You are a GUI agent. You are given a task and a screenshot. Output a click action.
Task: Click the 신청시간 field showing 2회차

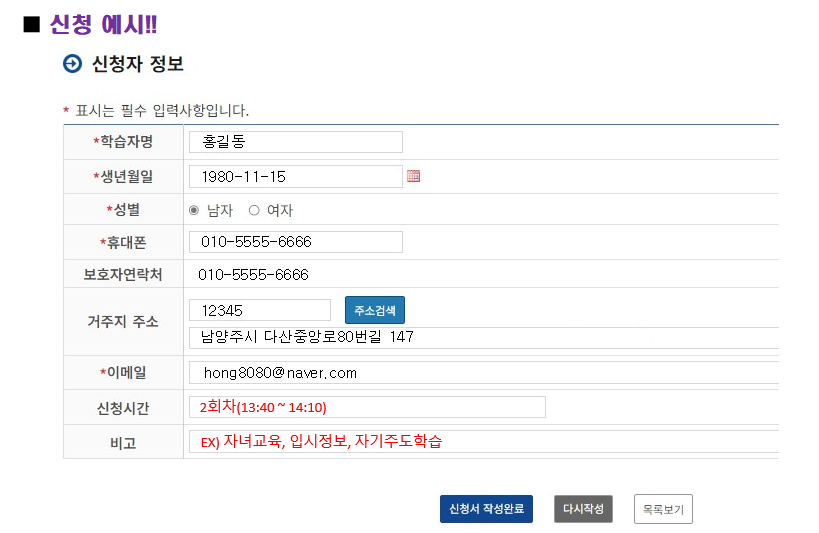(x=367, y=407)
